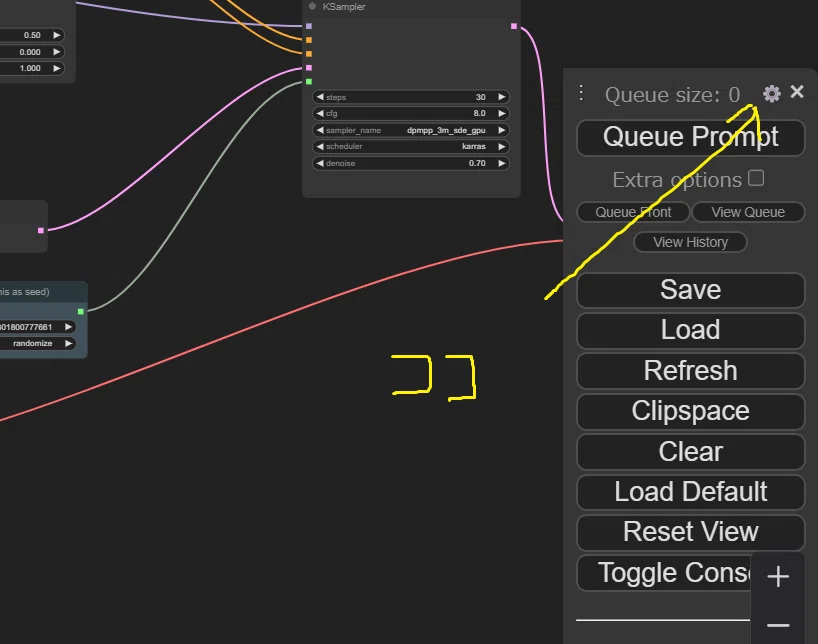Select next scheduler option arrow
Viewport: 818px width, 644px height.
click(x=501, y=147)
